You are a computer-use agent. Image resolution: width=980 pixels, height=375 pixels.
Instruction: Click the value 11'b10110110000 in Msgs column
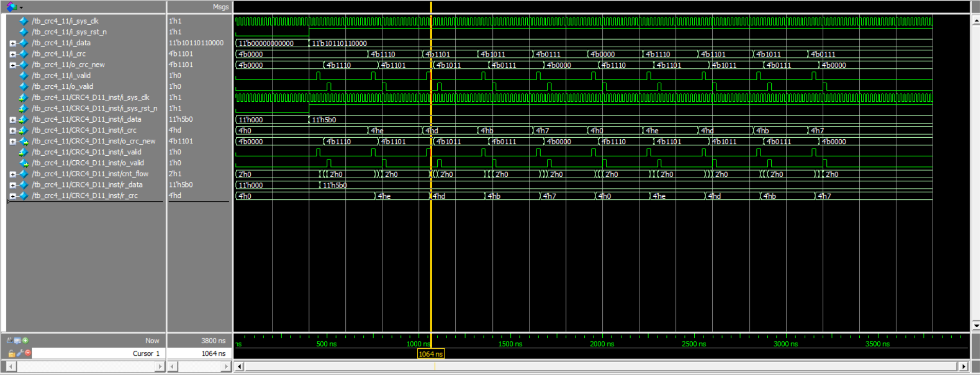pyautogui.click(x=196, y=43)
